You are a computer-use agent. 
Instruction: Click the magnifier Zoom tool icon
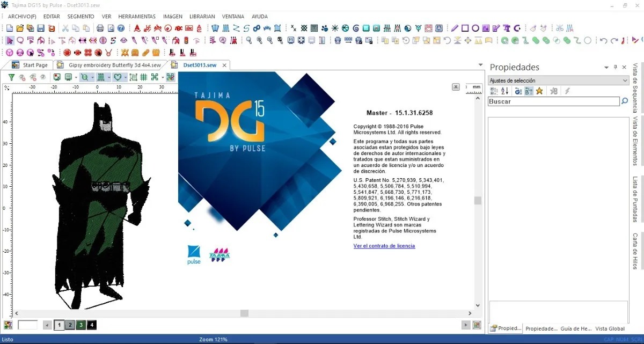tap(250, 40)
